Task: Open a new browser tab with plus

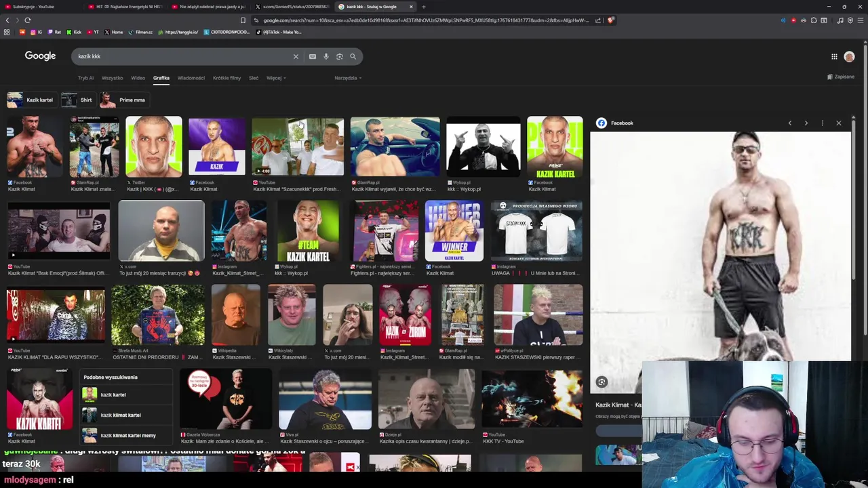Action: (x=423, y=7)
